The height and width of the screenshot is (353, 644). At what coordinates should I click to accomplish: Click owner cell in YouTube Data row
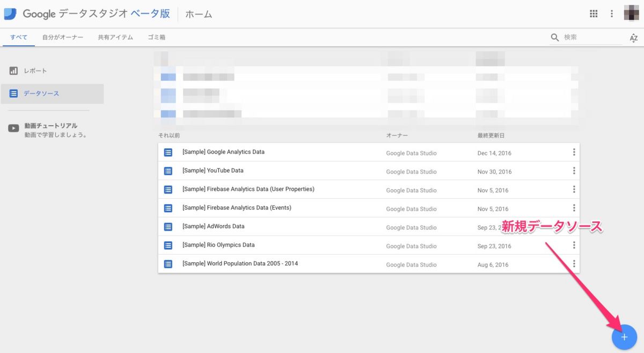(x=411, y=172)
